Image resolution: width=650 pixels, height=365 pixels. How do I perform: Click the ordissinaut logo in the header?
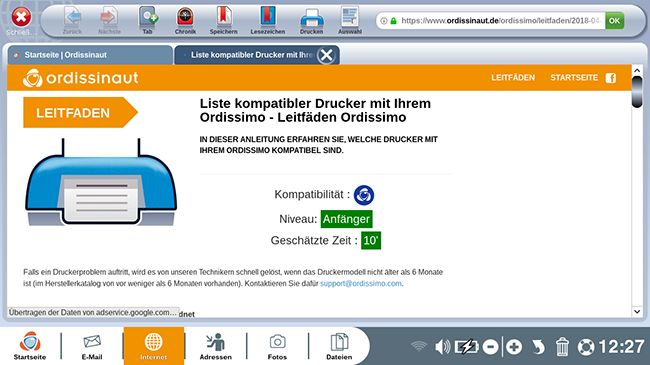coord(80,78)
